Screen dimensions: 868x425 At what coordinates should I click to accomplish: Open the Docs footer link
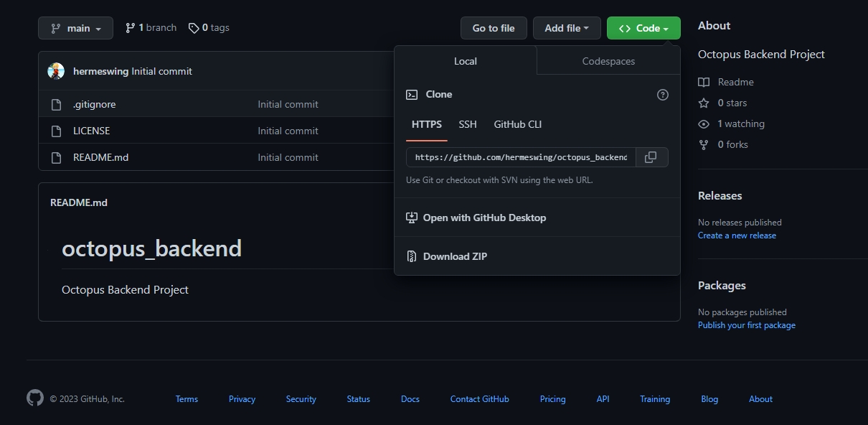410,399
